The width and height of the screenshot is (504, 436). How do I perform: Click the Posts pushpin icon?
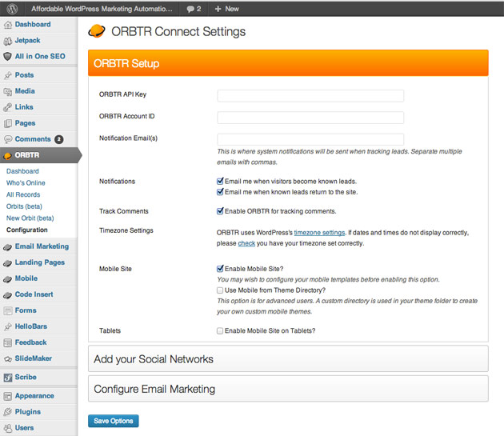[x=8, y=75]
